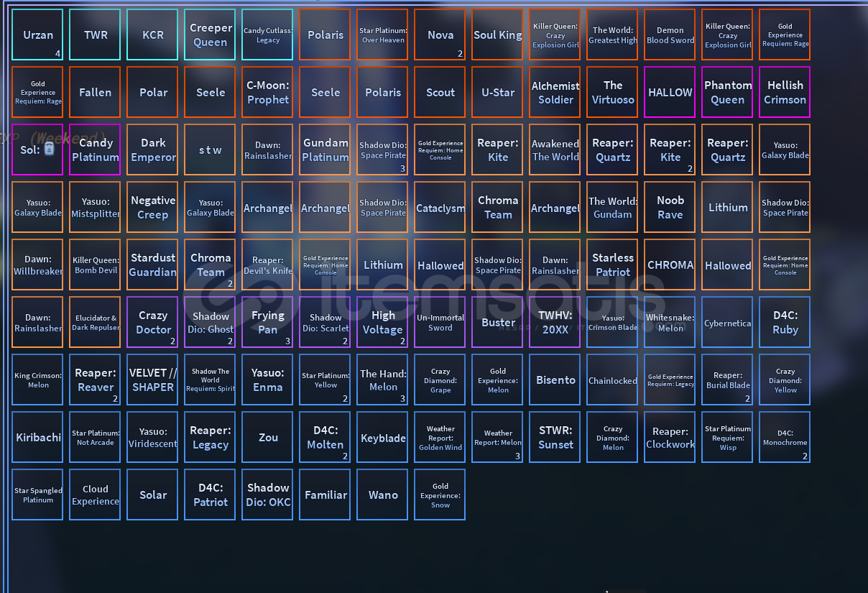Click the HALLOW slot
Viewport: 868px width, 593px height.
670,92
